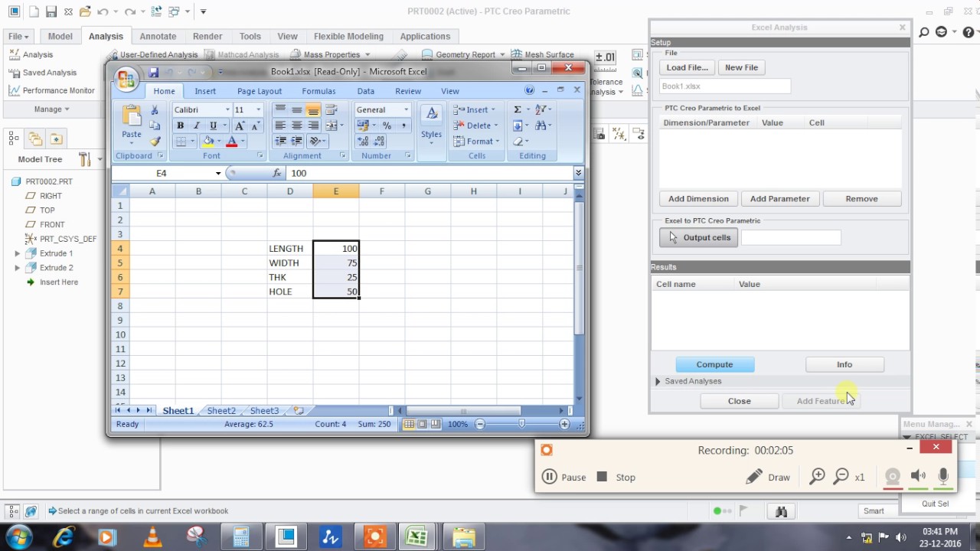Open the Formulas ribbon tab
The width and height of the screenshot is (980, 551).
318,91
